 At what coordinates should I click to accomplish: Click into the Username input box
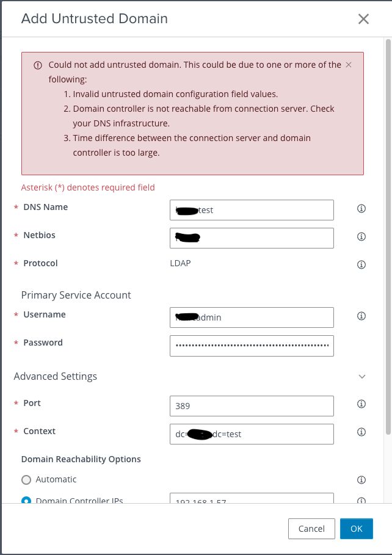pyautogui.click(x=252, y=317)
